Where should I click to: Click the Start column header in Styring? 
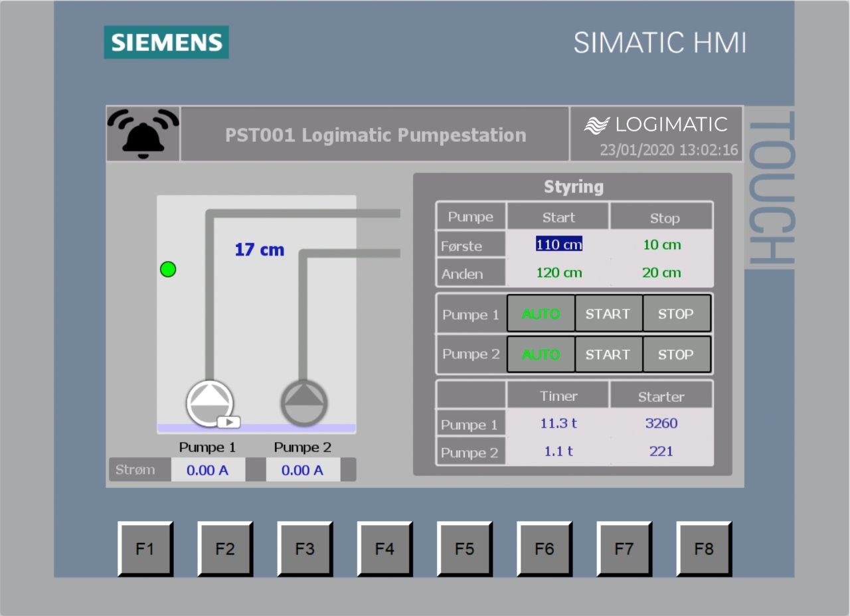pos(558,218)
